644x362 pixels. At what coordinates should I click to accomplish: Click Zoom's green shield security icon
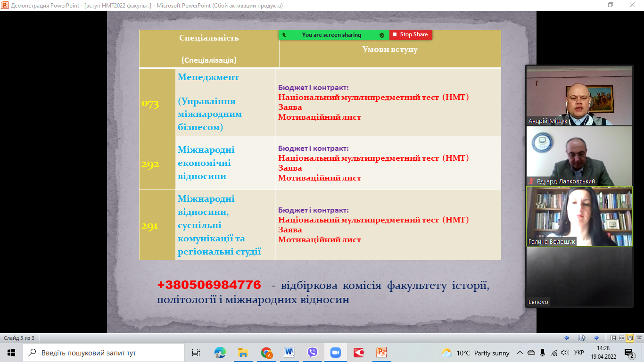pos(382,35)
